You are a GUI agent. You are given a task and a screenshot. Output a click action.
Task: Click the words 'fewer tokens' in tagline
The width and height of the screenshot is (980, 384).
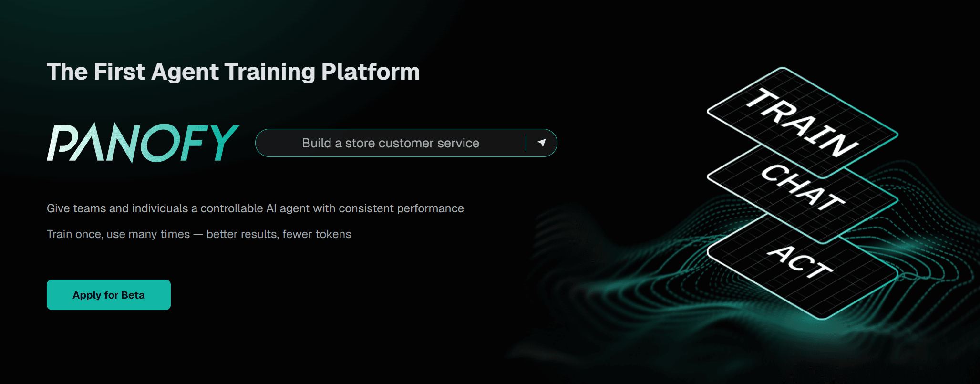pyautogui.click(x=317, y=234)
